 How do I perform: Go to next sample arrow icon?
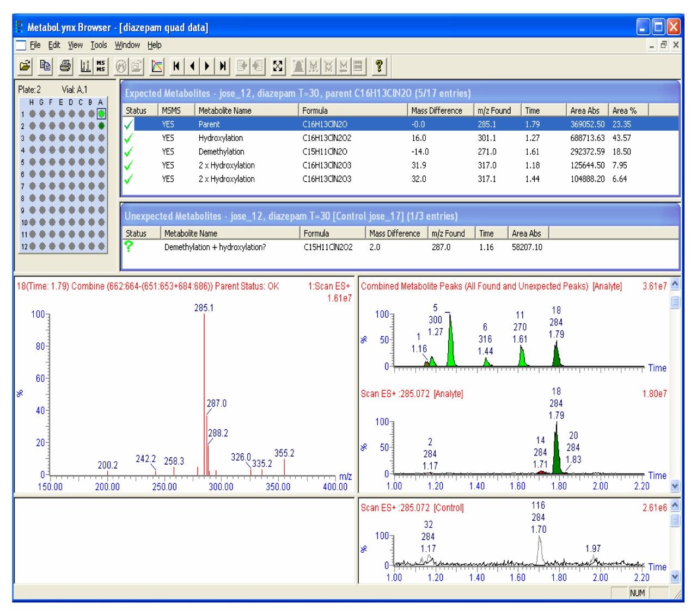coord(207,66)
